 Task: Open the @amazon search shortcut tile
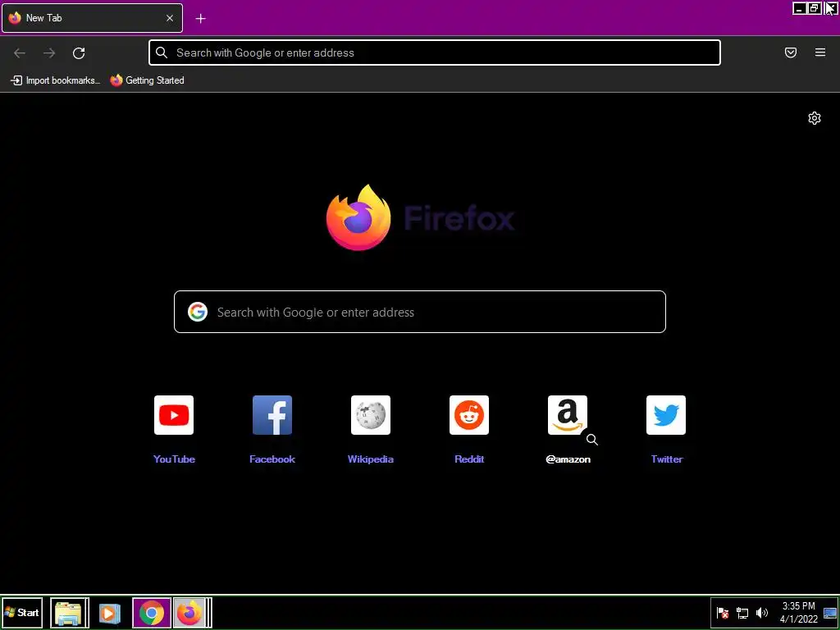[x=568, y=415]
